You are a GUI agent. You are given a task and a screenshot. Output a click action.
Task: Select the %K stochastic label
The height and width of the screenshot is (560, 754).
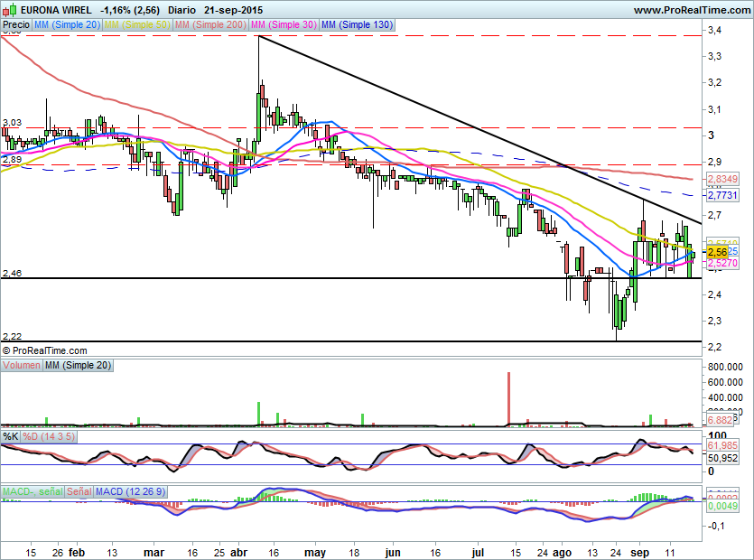click(11, 437)
